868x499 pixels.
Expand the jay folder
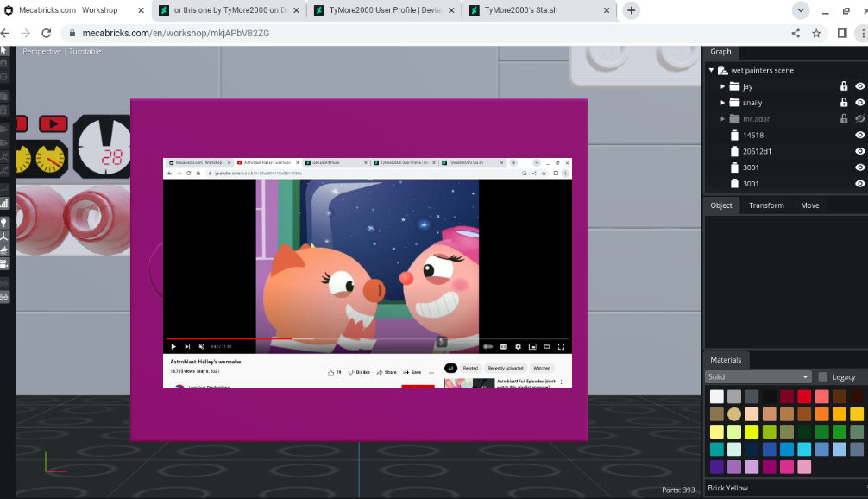point(722,86)
